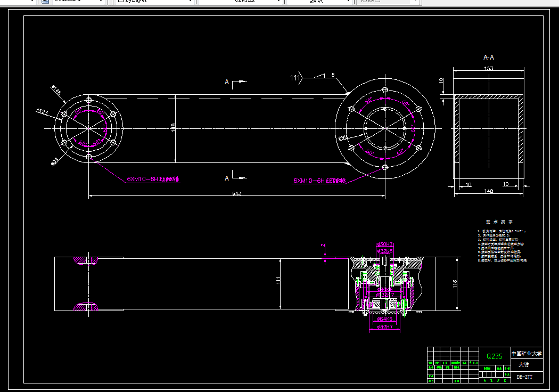559x392 pixels.
Task: Pick the bottom bolt hole of right flange
Action: click(385, 167)
